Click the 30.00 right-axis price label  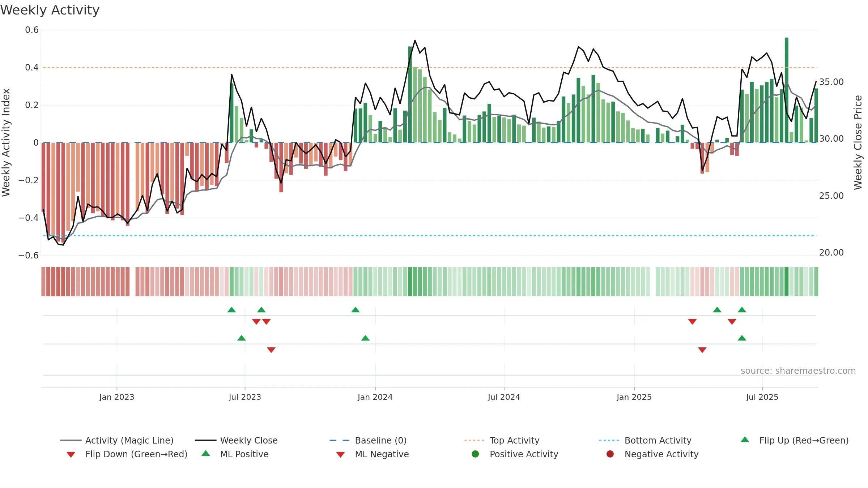tap(831, 139)
